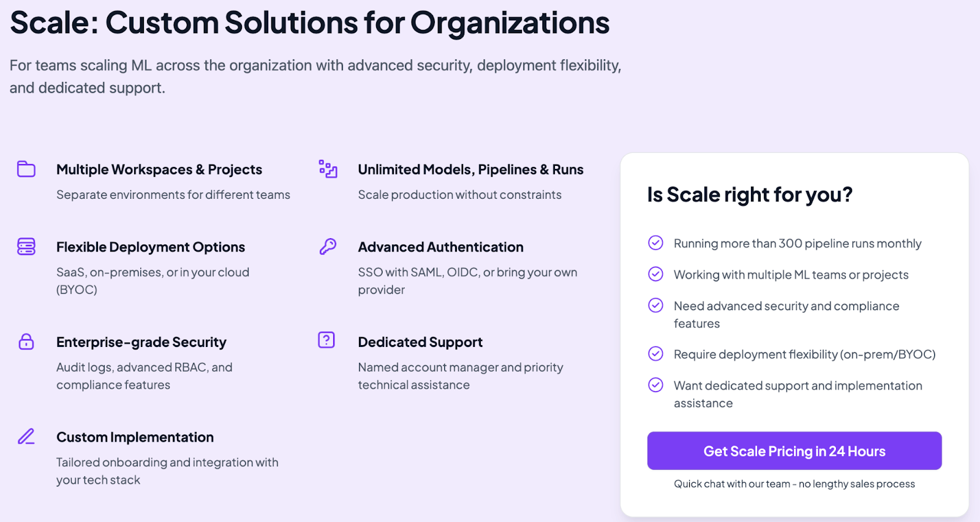Click the padlock icon for Enterprise-grade Security
Screen dimensions: 980x522
(x=26, y=341)
